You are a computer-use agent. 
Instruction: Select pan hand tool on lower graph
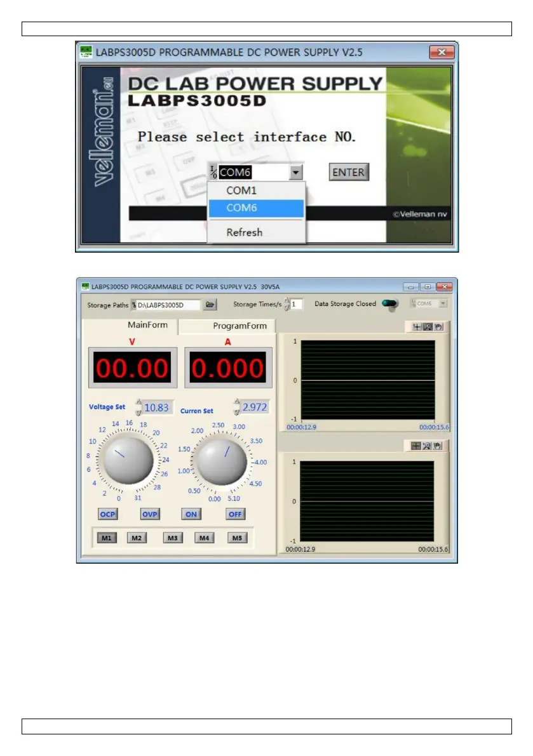coord(437,446)
